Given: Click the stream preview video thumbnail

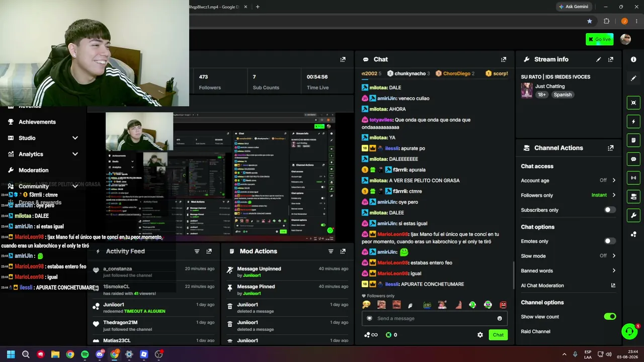Looking at the screenshot, I should pos(220,177).
